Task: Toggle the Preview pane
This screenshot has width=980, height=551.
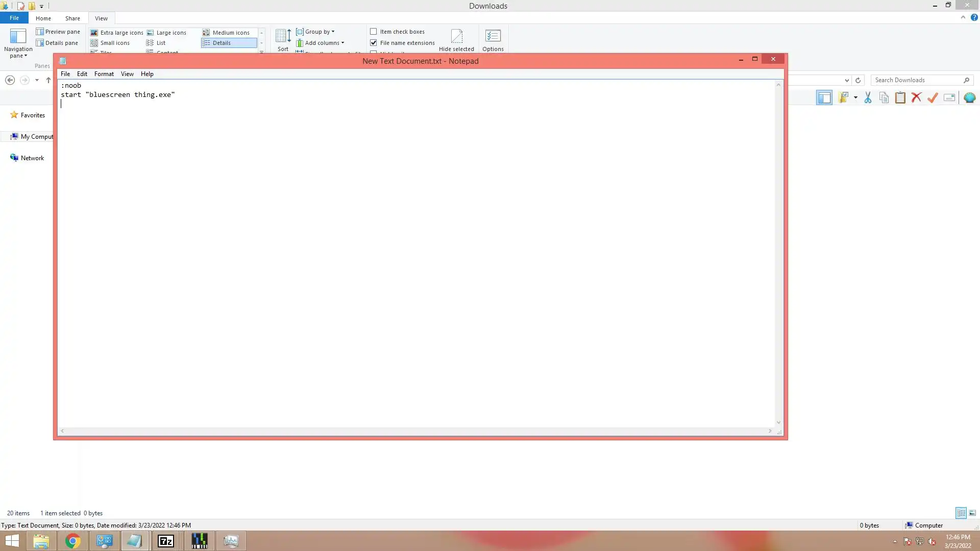Action: (x=58, y=32)
